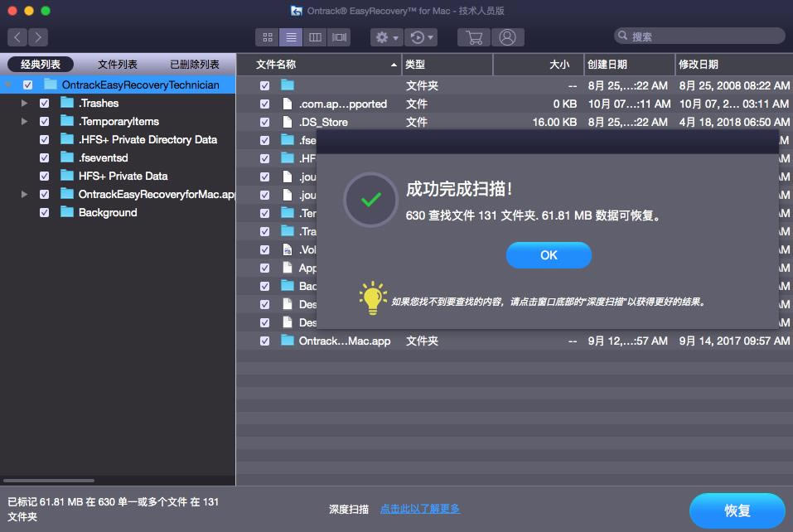Click the green checkmark success icon
This screenshot has height=532, width=793.
tap(371, 200)
